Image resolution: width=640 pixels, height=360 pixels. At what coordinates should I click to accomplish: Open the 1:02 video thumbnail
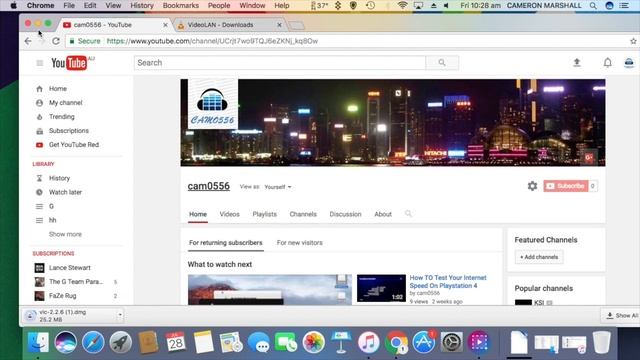pyautogui.click(x=381, y=288)
